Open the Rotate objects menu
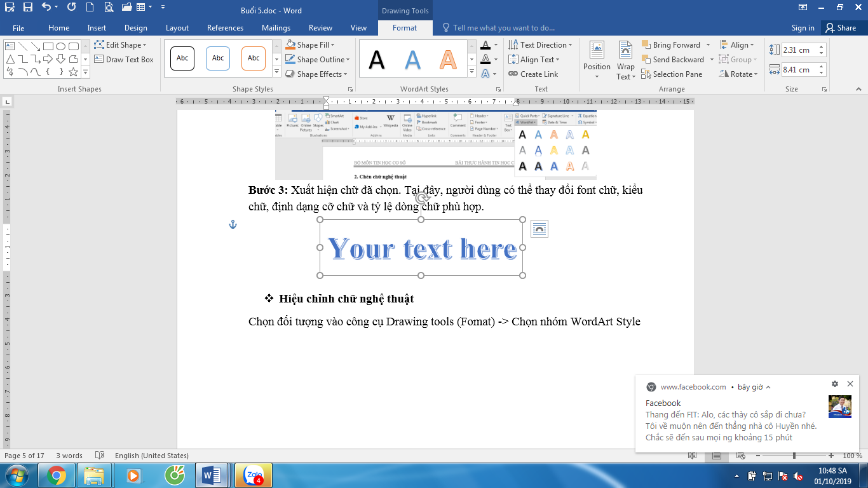868x488 pixels. (x=739, y=74)
